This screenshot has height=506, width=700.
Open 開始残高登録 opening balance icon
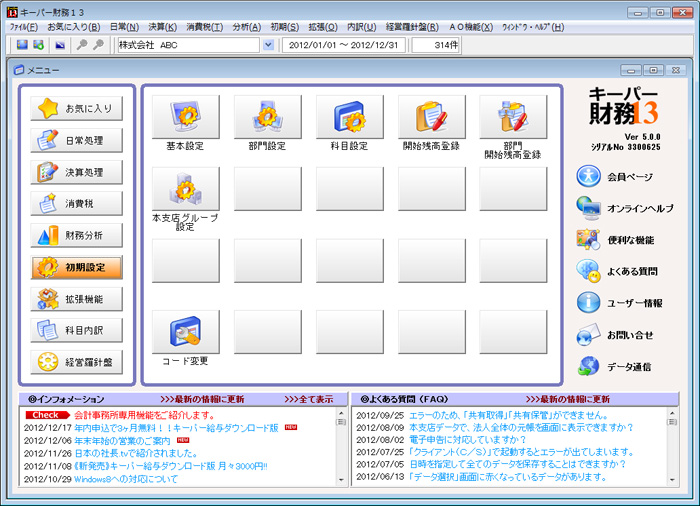coord(432,117)
